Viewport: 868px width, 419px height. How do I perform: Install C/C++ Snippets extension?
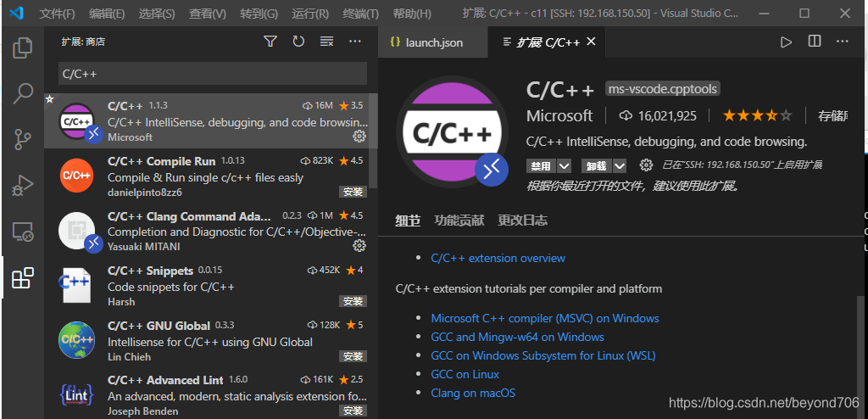353,301
